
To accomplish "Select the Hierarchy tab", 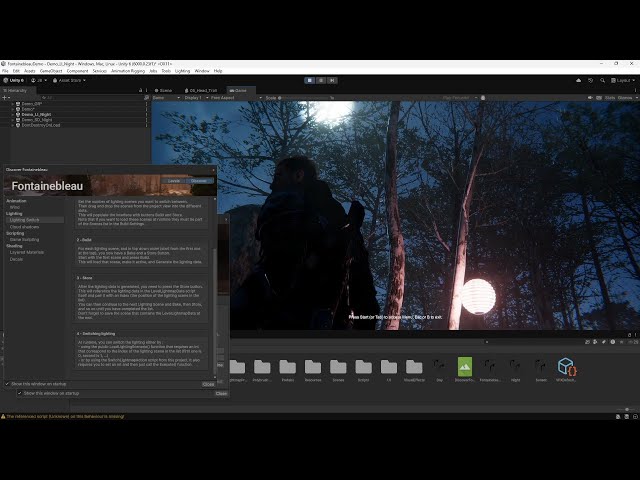I will [x=16, y=90].
